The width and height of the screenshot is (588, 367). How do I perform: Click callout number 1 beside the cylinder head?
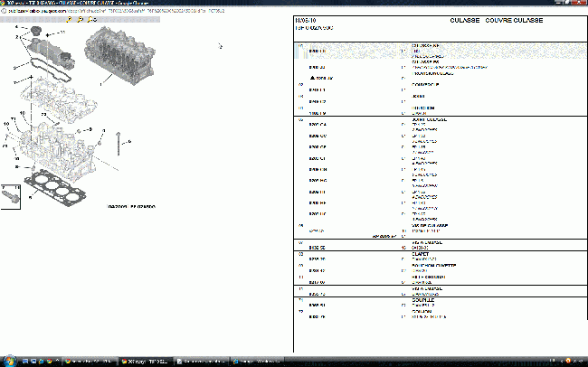click(101, 82)
